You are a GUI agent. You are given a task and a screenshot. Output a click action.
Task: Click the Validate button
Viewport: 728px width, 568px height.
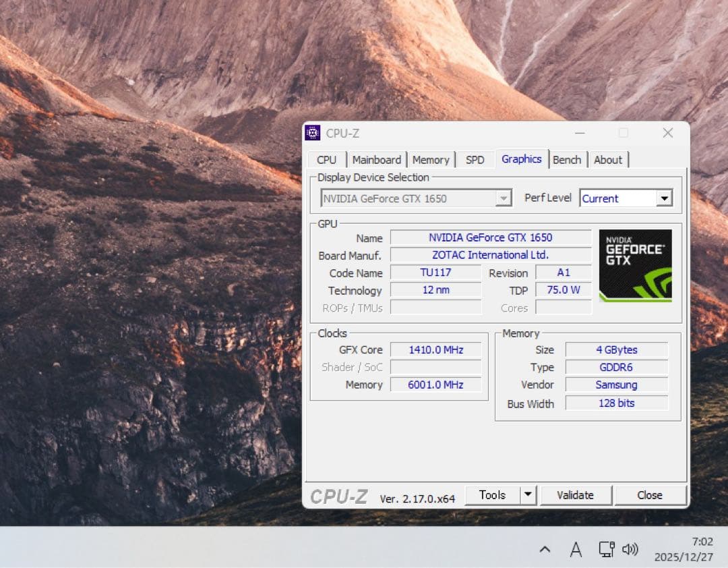point(576,494)
